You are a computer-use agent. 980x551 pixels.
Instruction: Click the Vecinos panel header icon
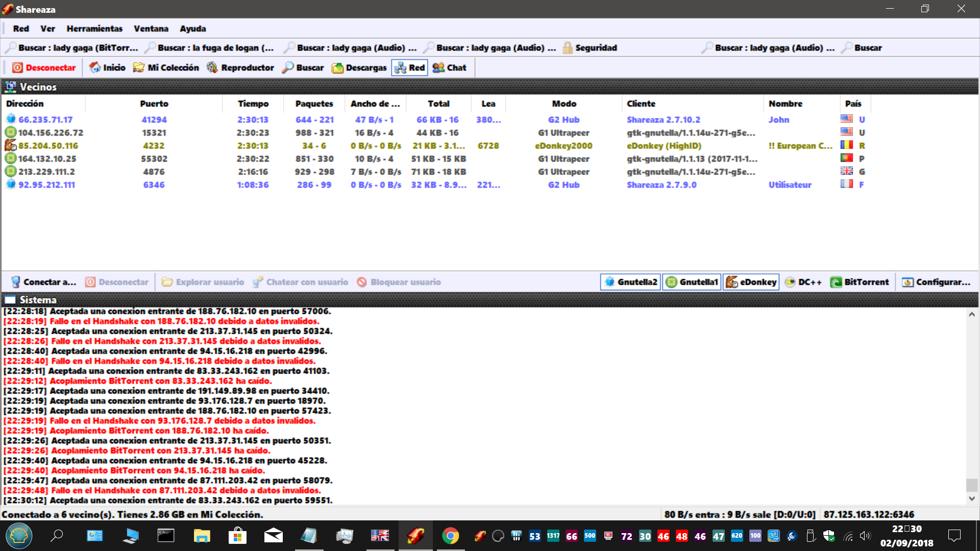point(10,87)
